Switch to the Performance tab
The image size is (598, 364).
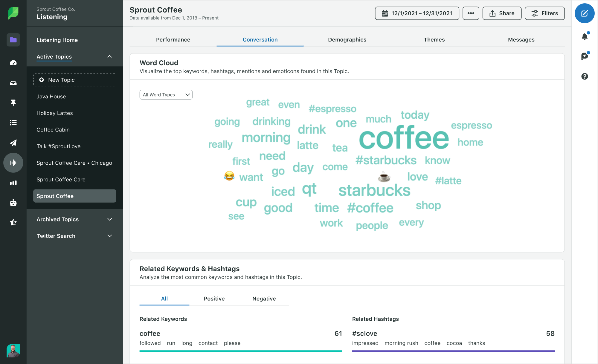click(173, 39)
